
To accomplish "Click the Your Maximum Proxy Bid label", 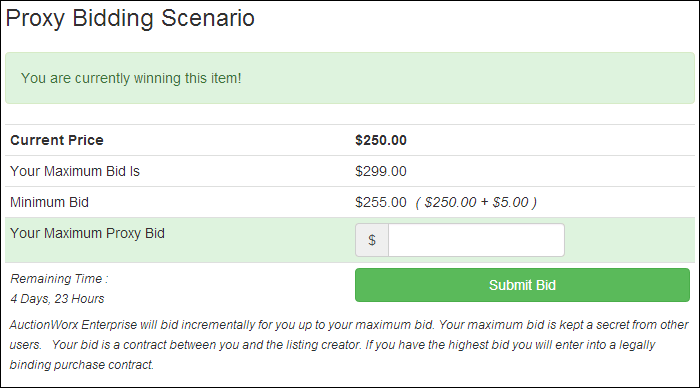I will click(x=88, y=233).
